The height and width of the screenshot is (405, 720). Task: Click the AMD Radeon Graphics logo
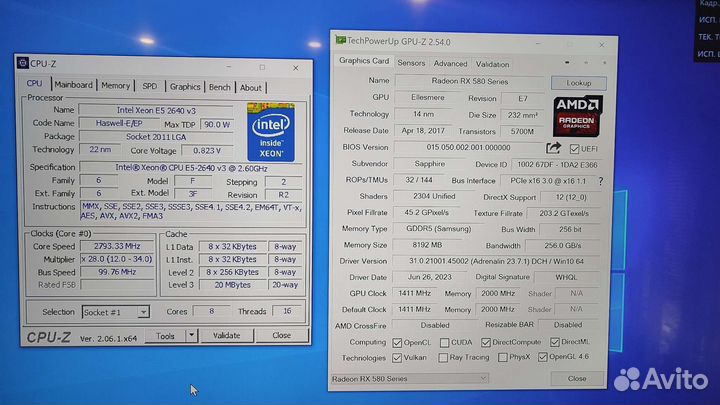(578, 116)
